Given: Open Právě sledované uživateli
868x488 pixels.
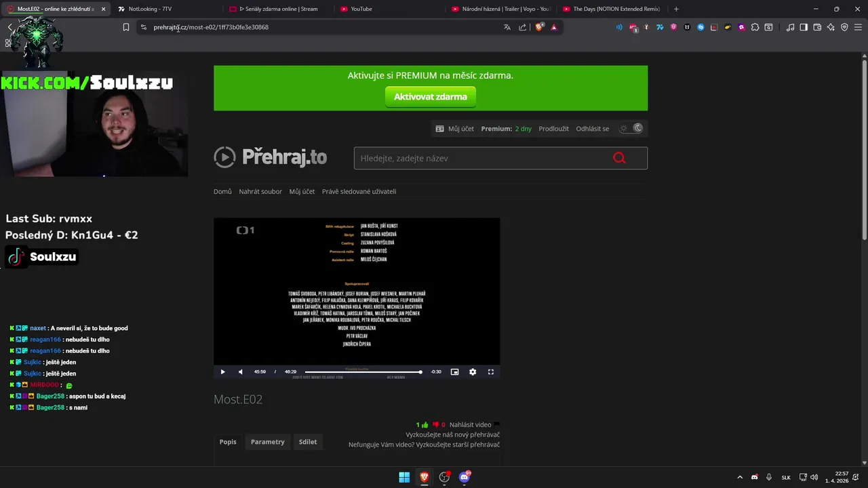Looking at the screenshot, I should pyautogui.click(x=359, y=192).
